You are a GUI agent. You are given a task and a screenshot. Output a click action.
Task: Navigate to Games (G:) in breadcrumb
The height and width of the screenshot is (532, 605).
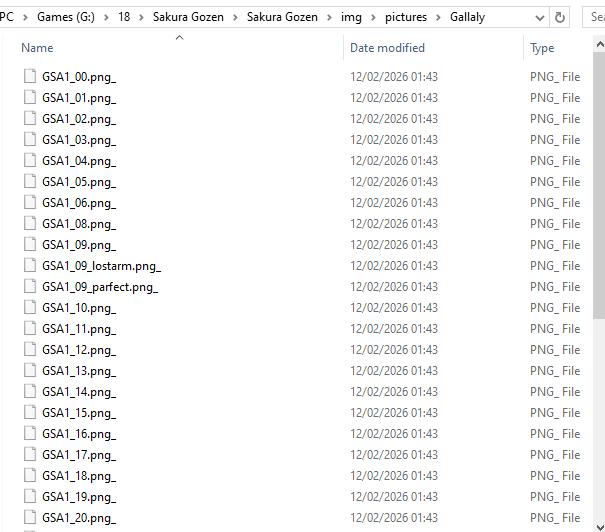point(66,17)
